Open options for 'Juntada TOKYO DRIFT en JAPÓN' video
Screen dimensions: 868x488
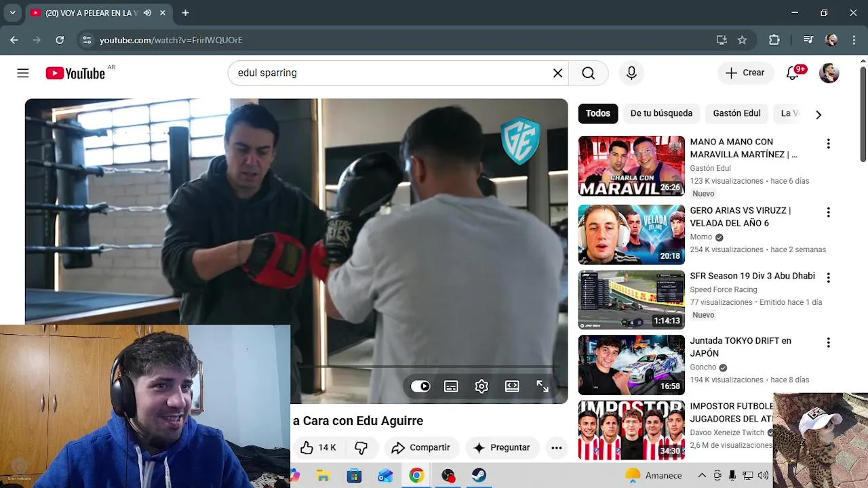click(x=828, y=342)
